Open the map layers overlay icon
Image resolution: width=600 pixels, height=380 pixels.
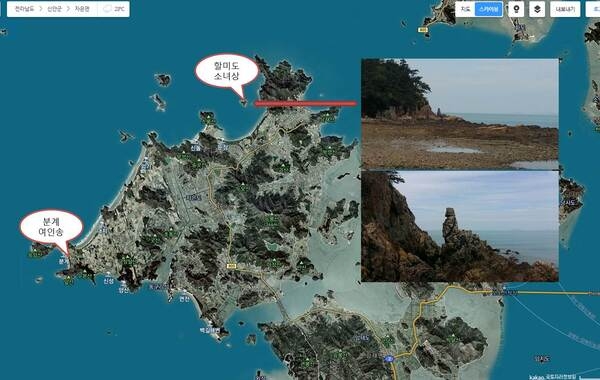[537, 9]
